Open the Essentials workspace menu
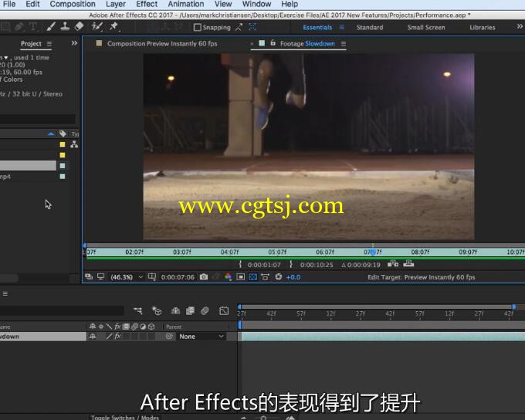The height and width of the screenshot is (420, 525). pos(341,28)
